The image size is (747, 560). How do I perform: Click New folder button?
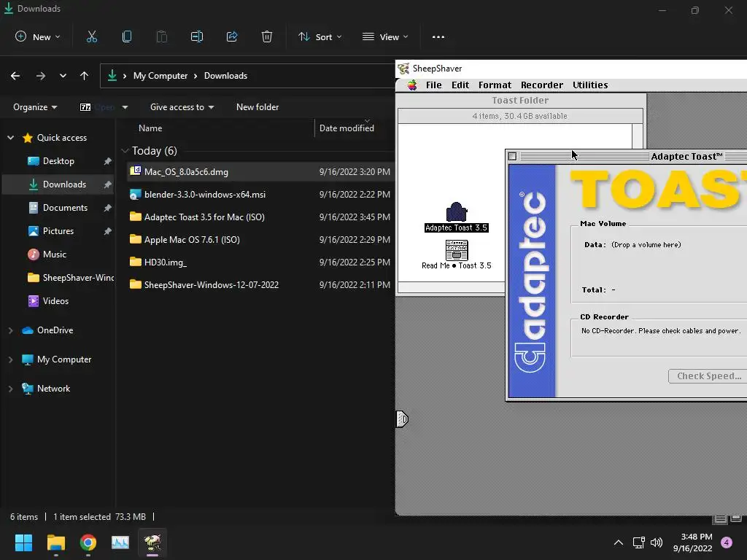pyautogui.click(x=258, y=107)
